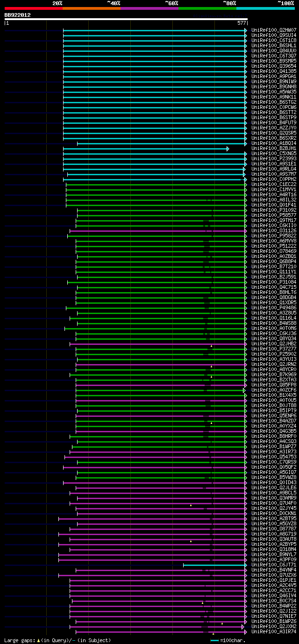Click the cyan ~100% identity legend segment
Screen dimensions: 299x644
(265, 8)
